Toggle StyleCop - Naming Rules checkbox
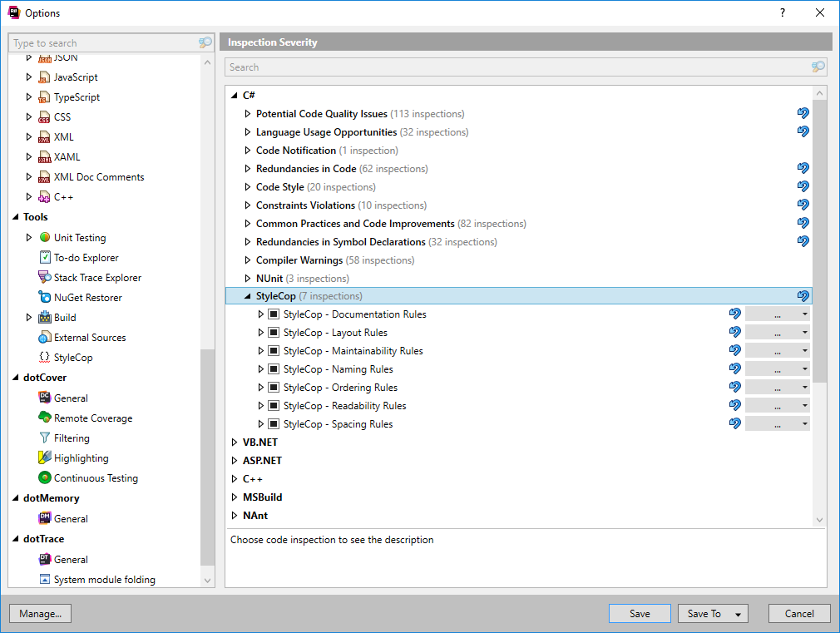 click(274, 368)
